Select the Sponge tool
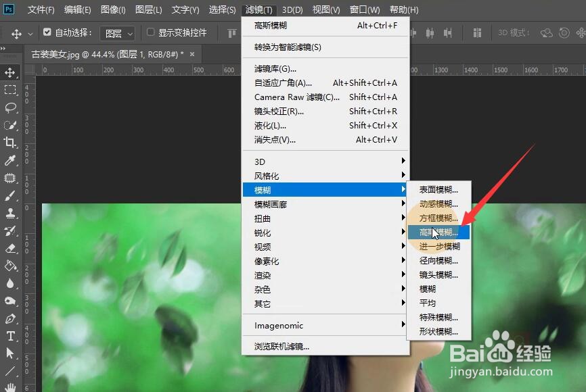 [10, 301]
